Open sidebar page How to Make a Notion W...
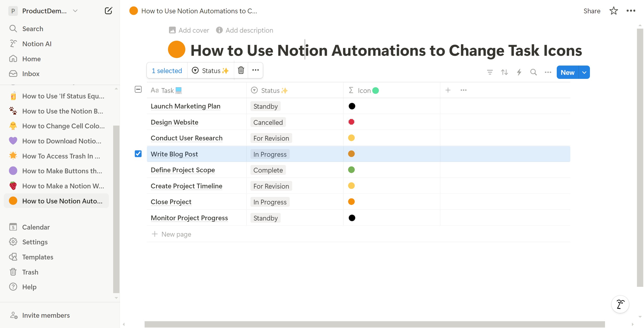Viewport: 644px width, 328px height. 57,186
